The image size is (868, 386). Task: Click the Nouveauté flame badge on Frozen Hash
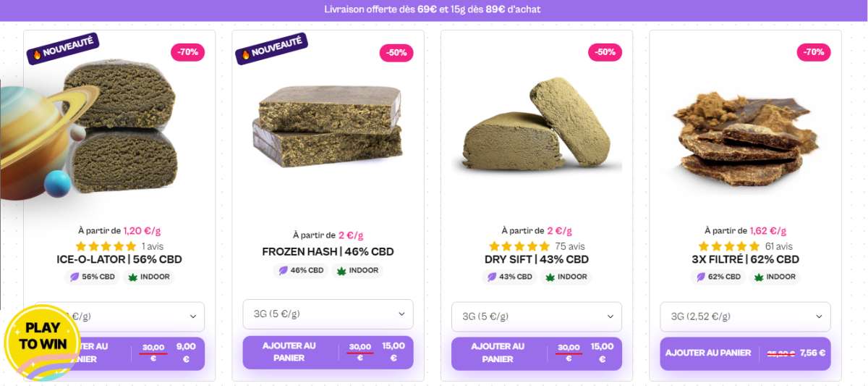point(271,49)
